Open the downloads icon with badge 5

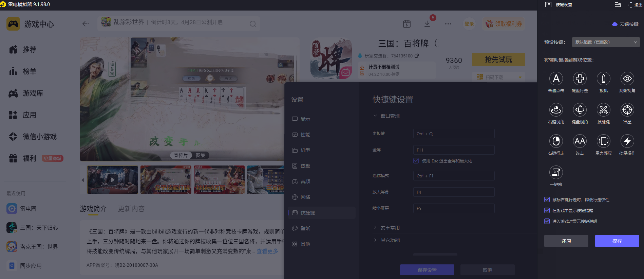pos(427,24)
